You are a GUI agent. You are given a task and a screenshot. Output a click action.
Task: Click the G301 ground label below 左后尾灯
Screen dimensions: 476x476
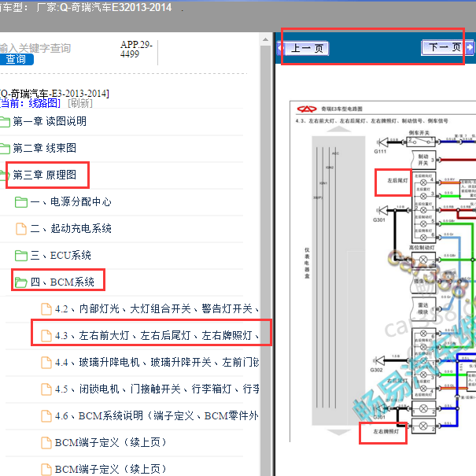pos(379,220)
